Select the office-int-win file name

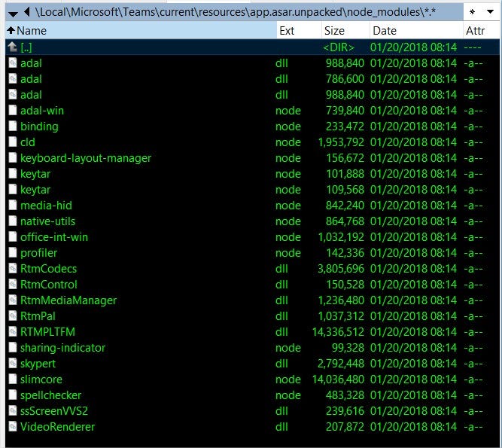pyautogui.click(x=53, y=237)
